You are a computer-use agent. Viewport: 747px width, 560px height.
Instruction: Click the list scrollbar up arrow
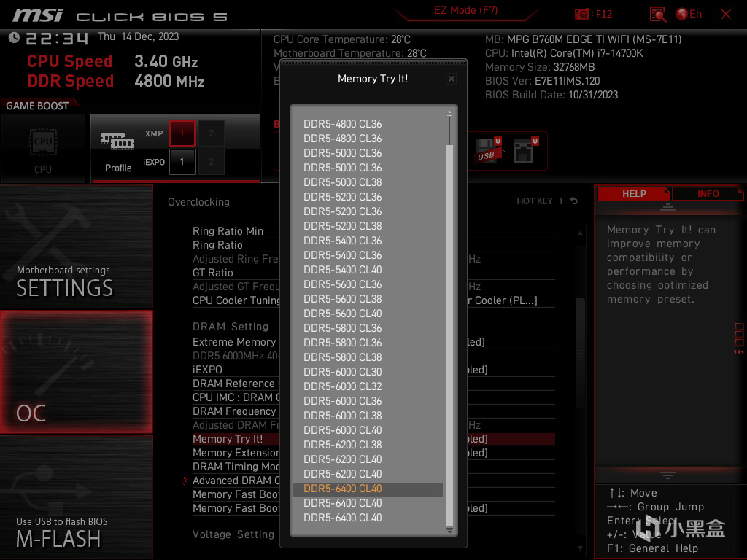(449, 114)
